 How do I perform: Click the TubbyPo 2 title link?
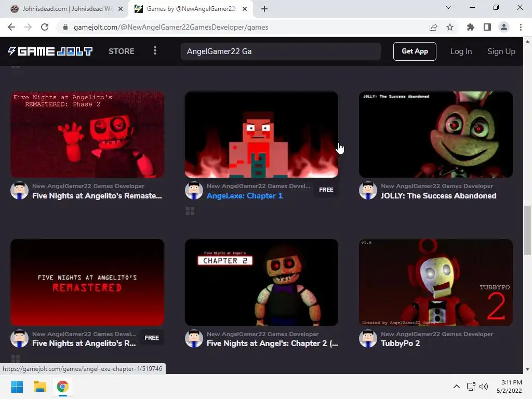click(401, 343)
